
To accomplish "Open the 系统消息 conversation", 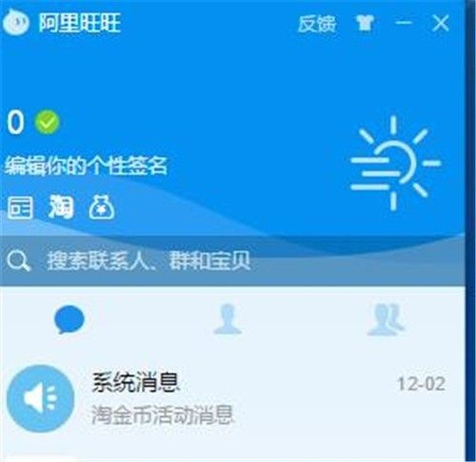I will tap(232, 398).
